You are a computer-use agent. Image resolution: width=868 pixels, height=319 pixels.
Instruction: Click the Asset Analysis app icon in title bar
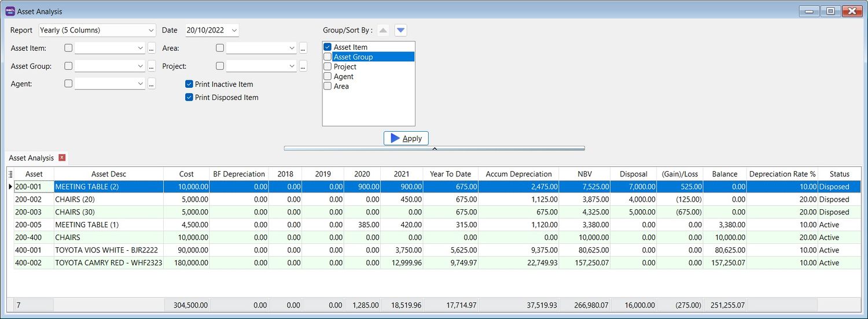[10, 11]
